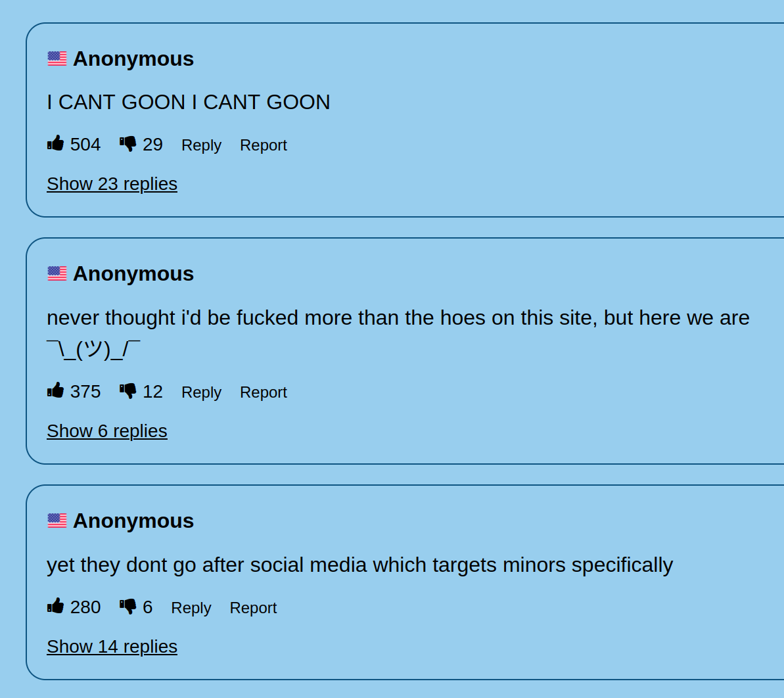
Task: Click the US flag on third comment
Action: [57, 521]
